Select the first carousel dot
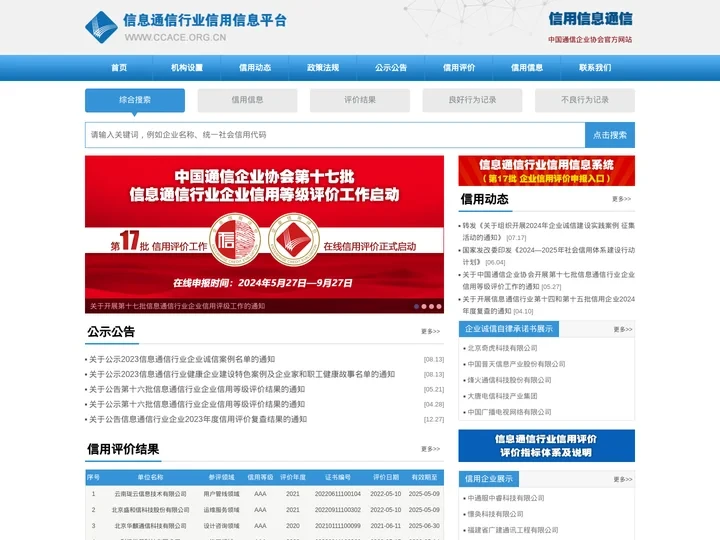The height and width of the screenshot is (540, 720). (x=416, y=306)
